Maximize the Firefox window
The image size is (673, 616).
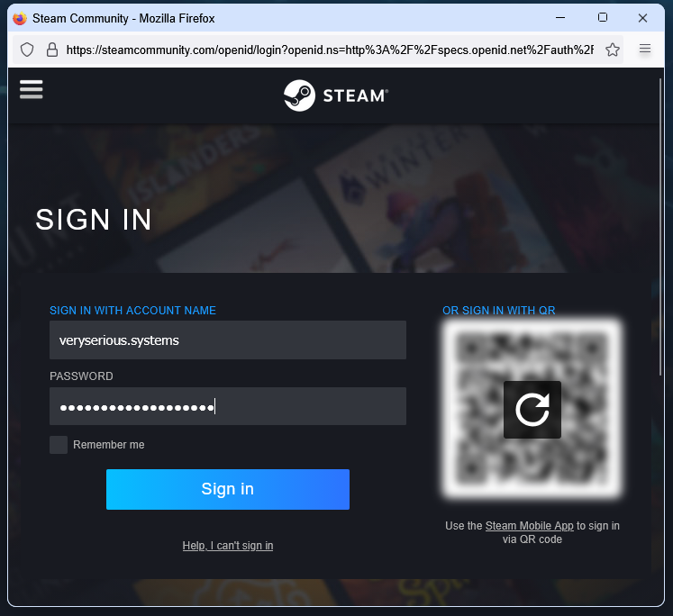pyautogui.click(x=603, y=18)
